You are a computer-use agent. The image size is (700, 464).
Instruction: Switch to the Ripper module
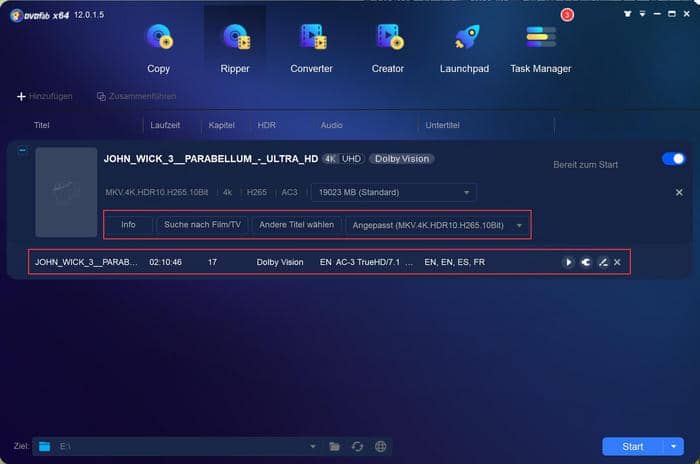(235, 49)
